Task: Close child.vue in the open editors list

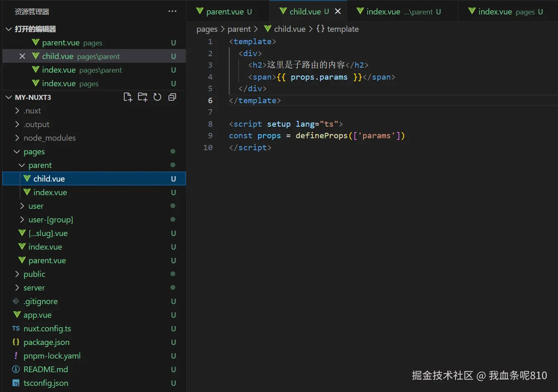Action: point(22,56)
